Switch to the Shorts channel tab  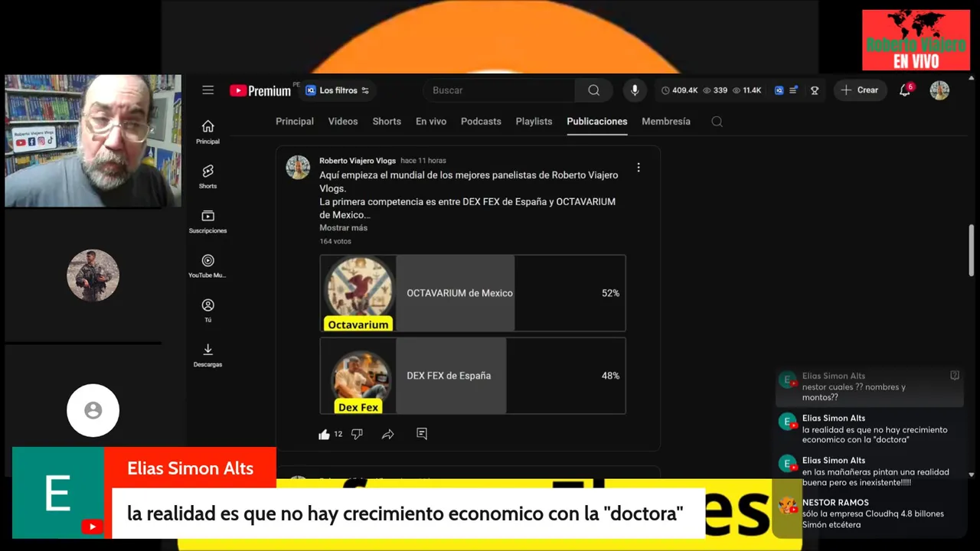[x=387, y=122]
